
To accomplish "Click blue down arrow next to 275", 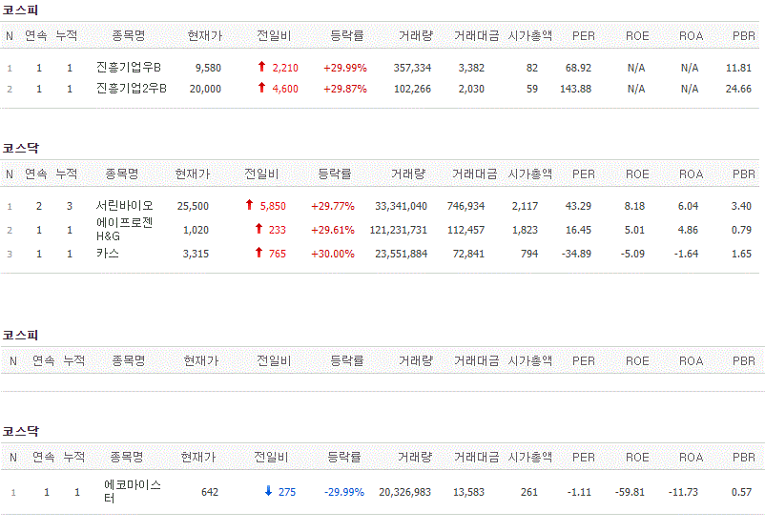I will click(x=268, y=491).
